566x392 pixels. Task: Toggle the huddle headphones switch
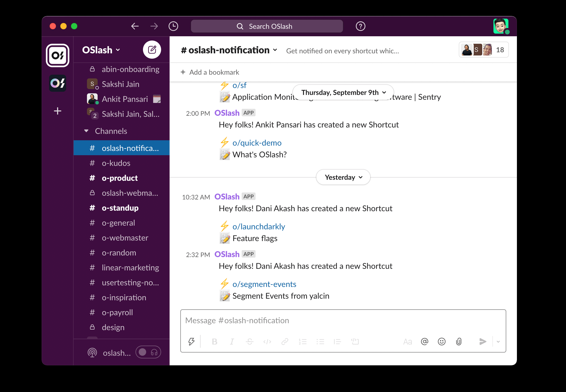coord(148,352)
